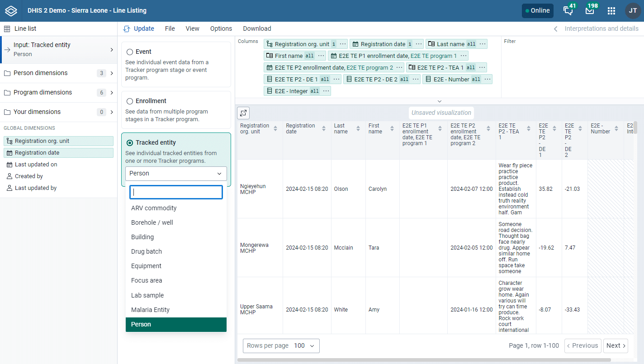Image resolution: width=644 pixels, height=364 pixels.
Task: Open the Rows per page dropdown
Action: [281, 346]
